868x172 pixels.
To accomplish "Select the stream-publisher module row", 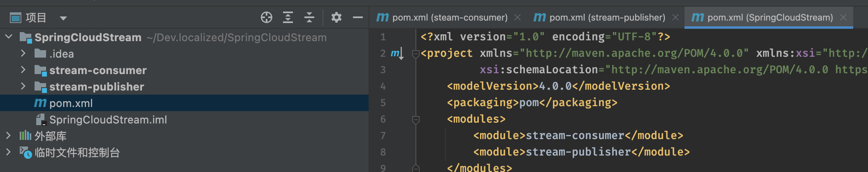I will pyautogui.click(x=184, y=86).
